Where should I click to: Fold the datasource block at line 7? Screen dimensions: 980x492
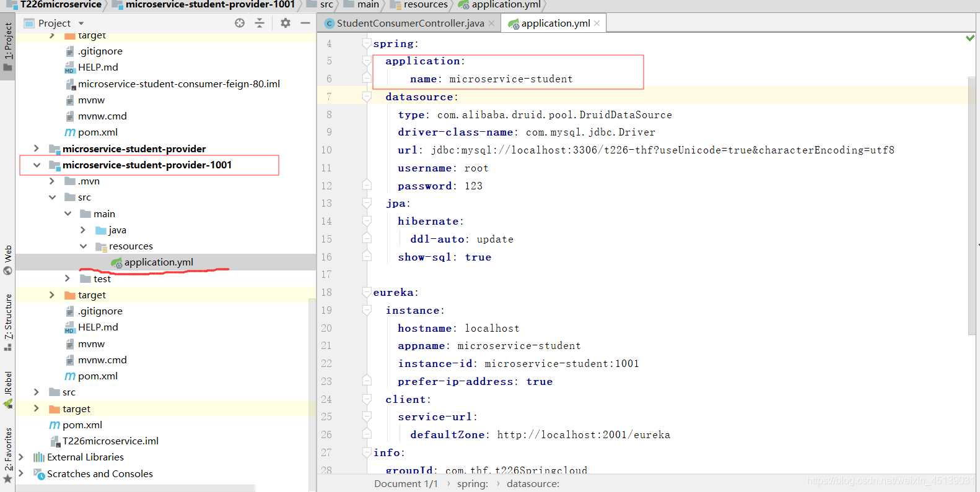[x=367, y=97]
